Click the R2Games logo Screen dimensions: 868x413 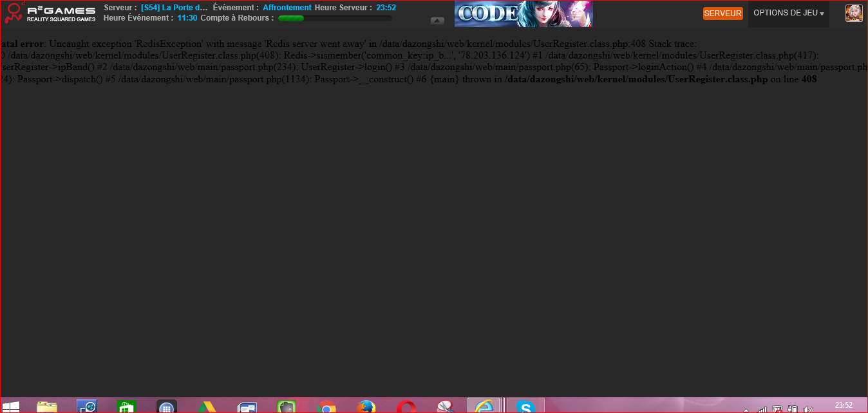click(50, 14)
